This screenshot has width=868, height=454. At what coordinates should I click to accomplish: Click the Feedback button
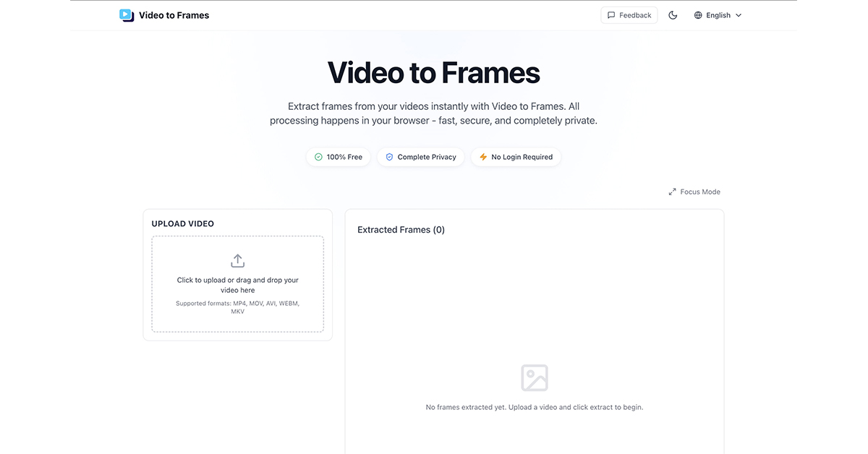(629, 14)
